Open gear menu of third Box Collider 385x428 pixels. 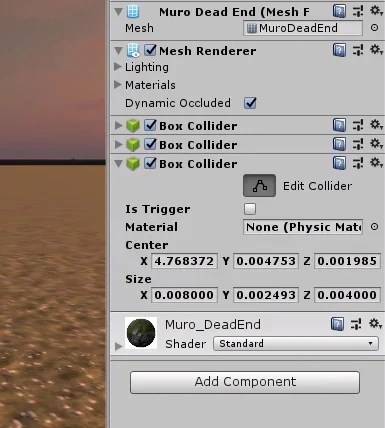click(376, 163)
